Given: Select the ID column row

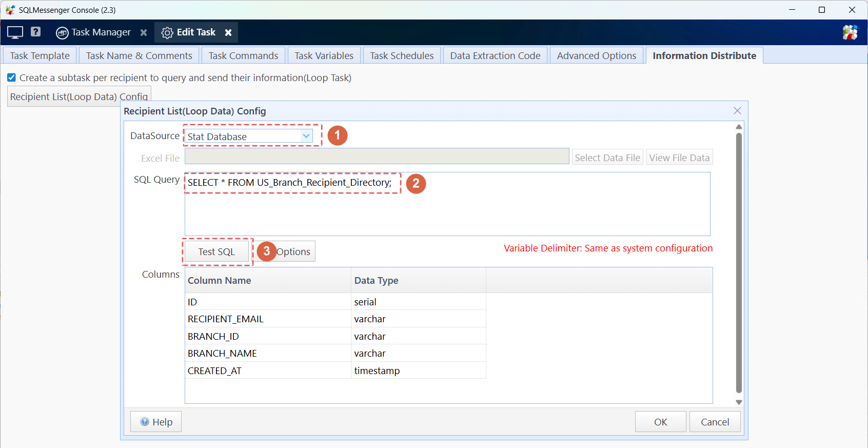Looking at the screenshot, I should [x=336, y=302].
